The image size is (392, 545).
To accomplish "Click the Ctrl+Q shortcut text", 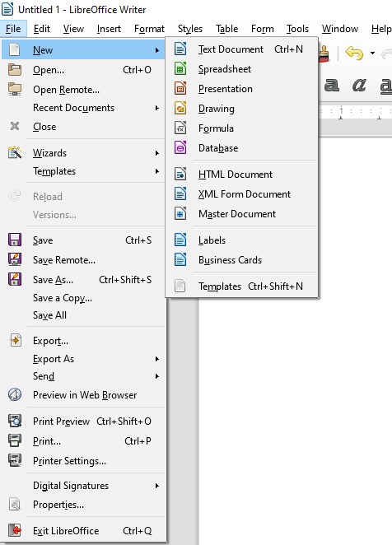I will point(138,531).
